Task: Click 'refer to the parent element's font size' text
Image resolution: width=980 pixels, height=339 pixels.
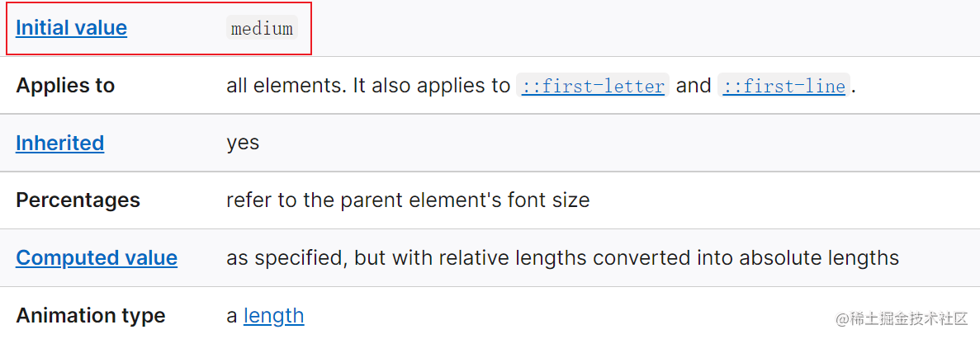Action: (x=408, y=200)
